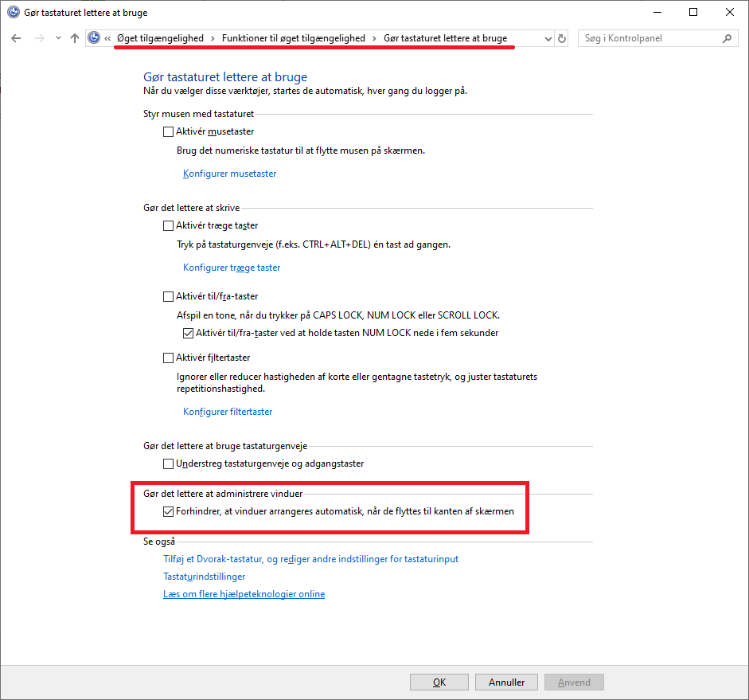
Task: Click the Refresh button beside address bar
Action: pyautogui.click(x=563, y=38)
